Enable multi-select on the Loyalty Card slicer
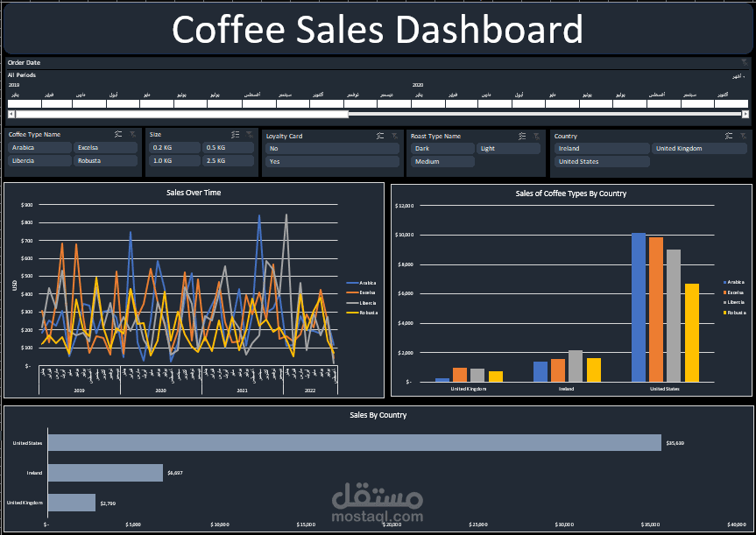 379,136
